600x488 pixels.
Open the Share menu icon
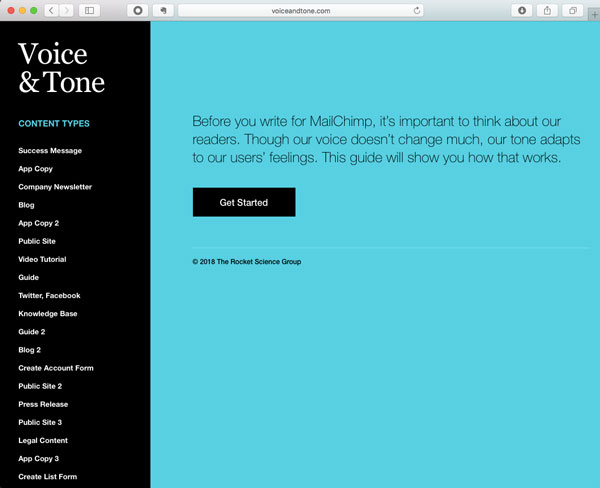[547, 10]
